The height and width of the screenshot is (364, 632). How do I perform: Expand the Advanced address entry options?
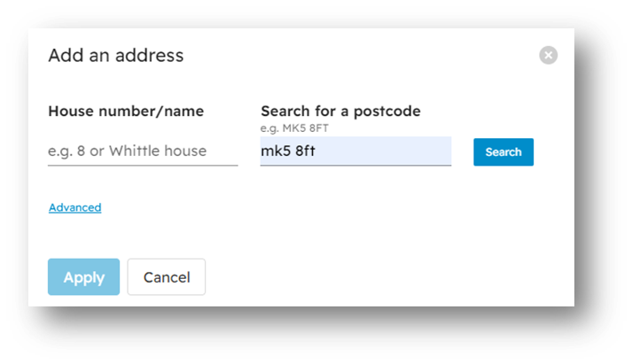point(75,207)
